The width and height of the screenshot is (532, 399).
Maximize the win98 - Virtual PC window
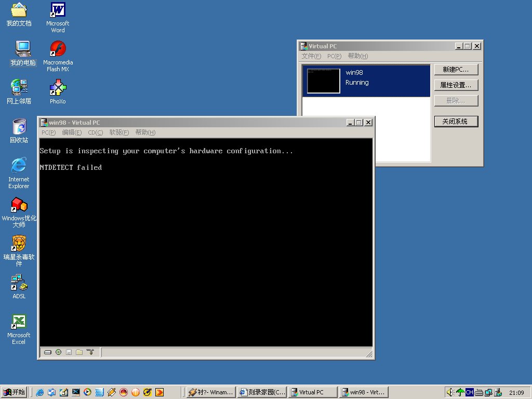click(x=358, y=123)
